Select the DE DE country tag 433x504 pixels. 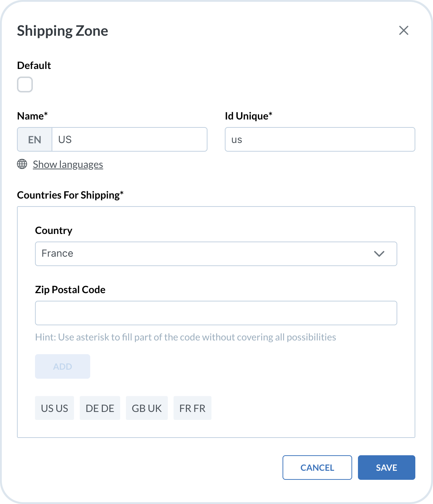(x=100, y=408)
